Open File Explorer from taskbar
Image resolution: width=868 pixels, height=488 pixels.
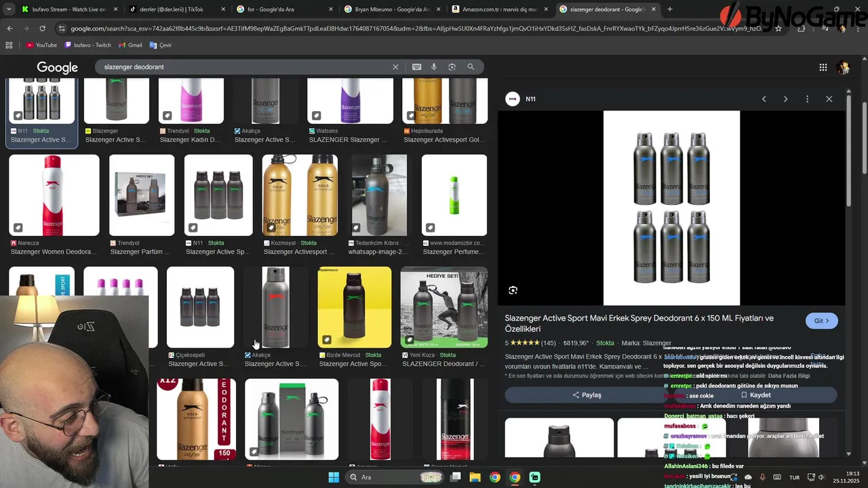(x=475, y=477)
